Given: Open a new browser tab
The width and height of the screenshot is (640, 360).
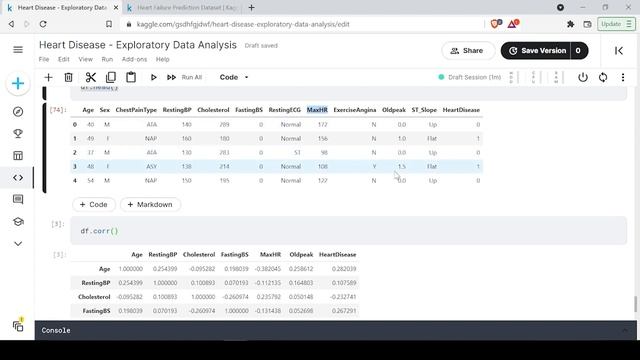Looking at the screenshot, I should [x=251, y=8].
